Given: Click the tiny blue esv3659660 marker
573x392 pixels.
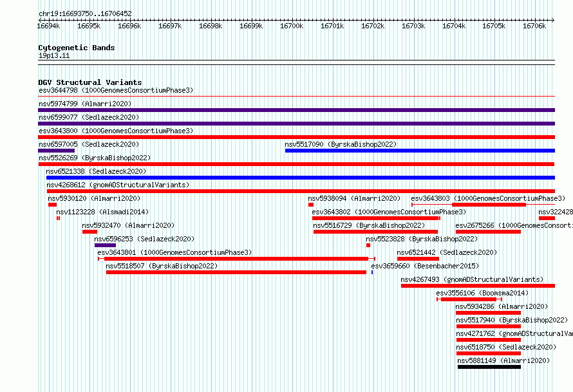Looking at the screenshot, I should click(x=372, y=272).
